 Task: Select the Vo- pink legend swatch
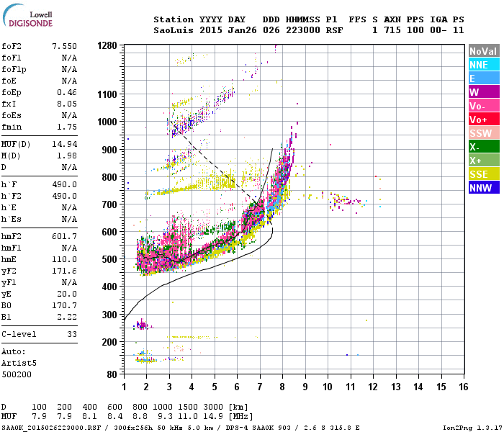(484, 106)
